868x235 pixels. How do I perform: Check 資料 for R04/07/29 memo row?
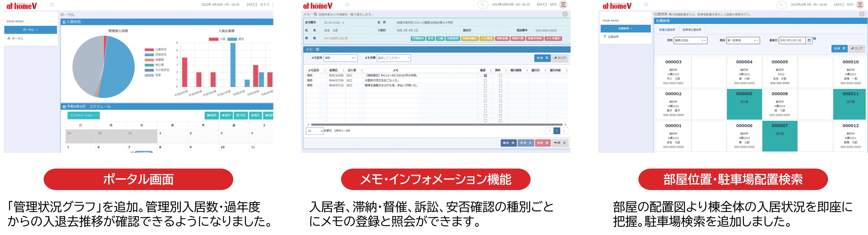coord(500,81)
